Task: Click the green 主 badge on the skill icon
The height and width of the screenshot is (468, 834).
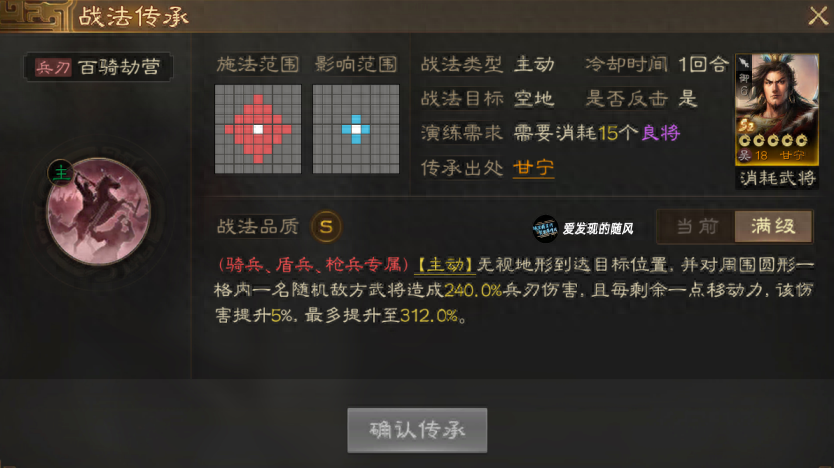Action: coord(61,173)
